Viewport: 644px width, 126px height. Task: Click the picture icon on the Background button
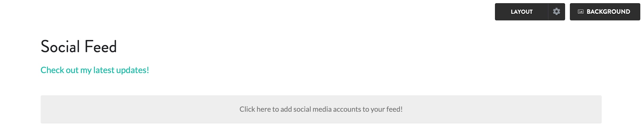click(581, 12)
